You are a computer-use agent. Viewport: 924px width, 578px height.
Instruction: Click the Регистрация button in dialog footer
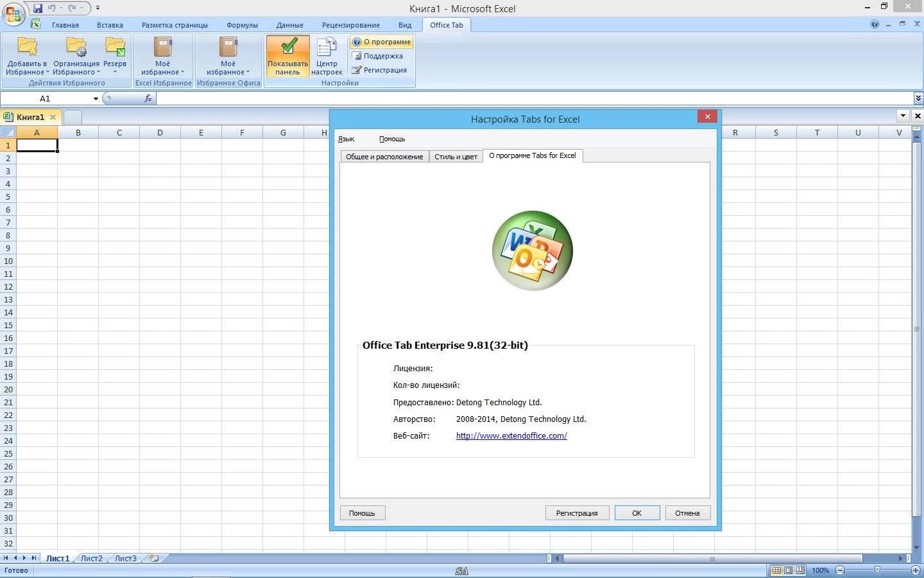(577, 512)
